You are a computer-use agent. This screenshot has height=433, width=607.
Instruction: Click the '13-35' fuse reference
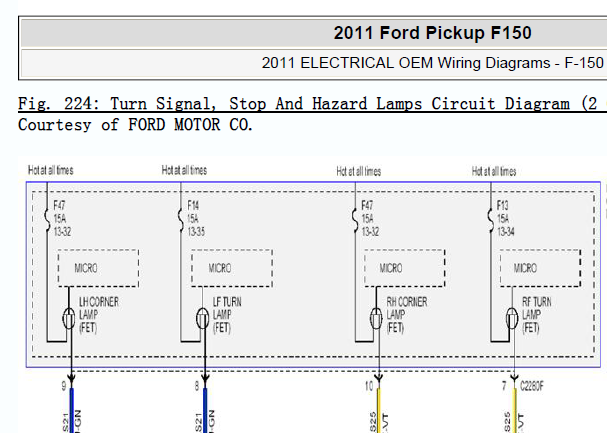tap(196, 232)
